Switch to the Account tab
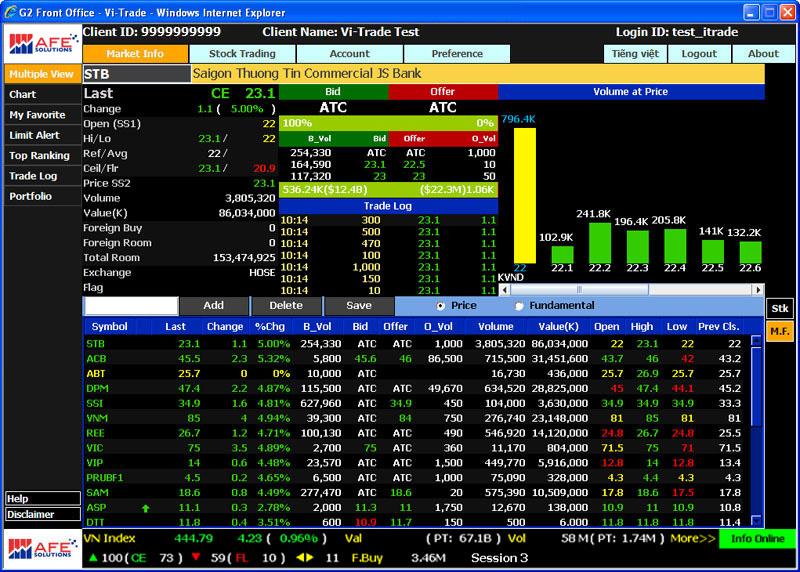800x572 pixels. 349,54
